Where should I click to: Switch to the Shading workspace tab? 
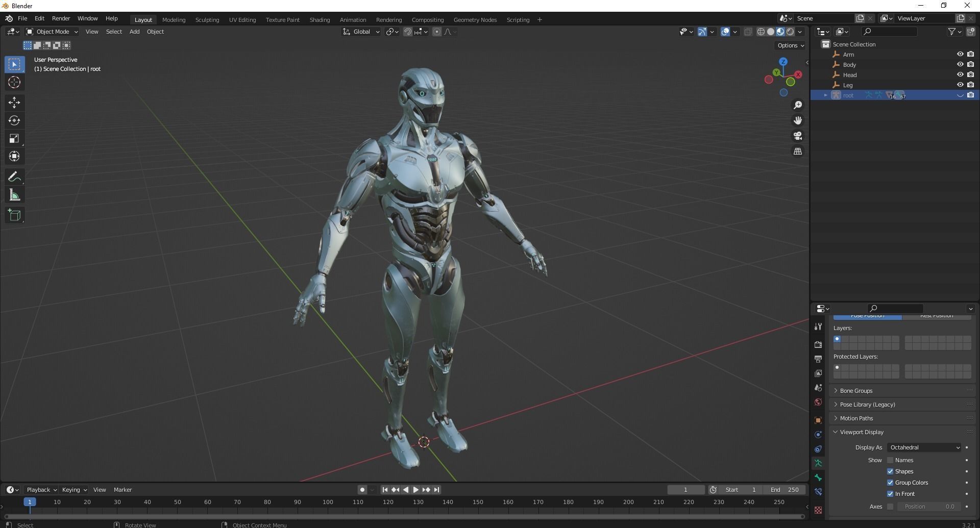(320, 20)
